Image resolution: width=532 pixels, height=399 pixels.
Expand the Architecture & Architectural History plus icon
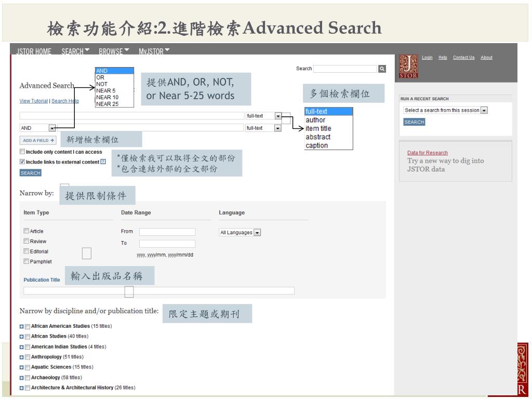coord(21,388)
